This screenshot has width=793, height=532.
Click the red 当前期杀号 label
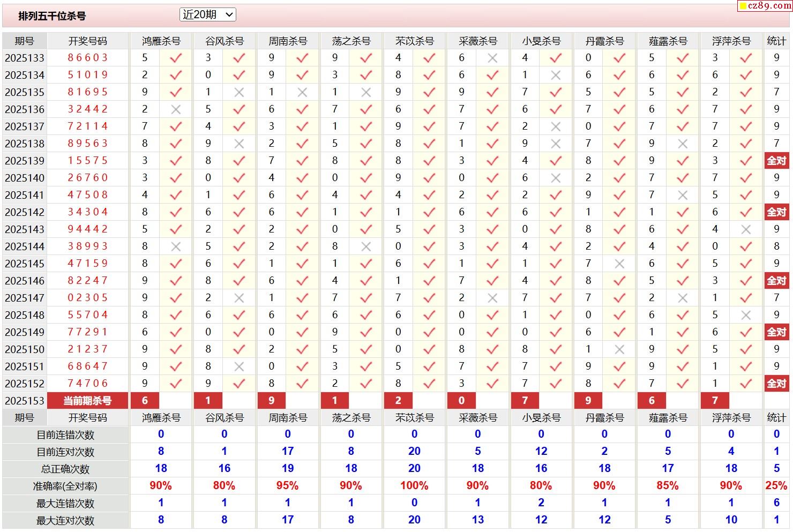(x=87, y=400)
